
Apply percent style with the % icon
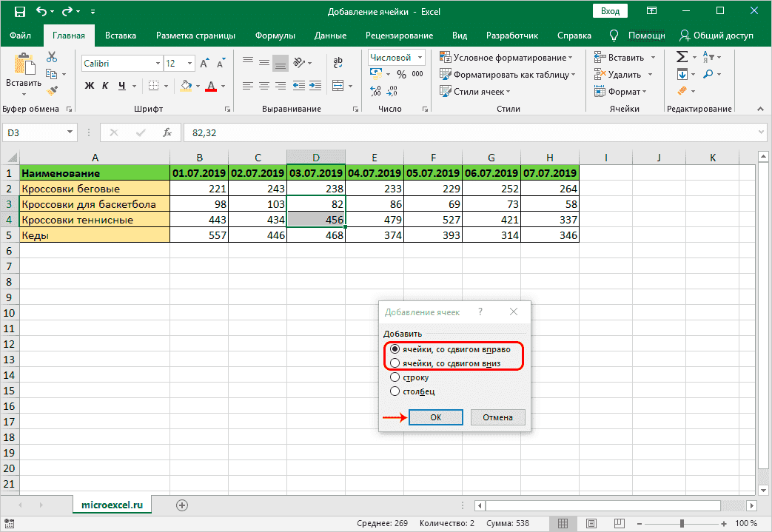[x=401, y=74]
